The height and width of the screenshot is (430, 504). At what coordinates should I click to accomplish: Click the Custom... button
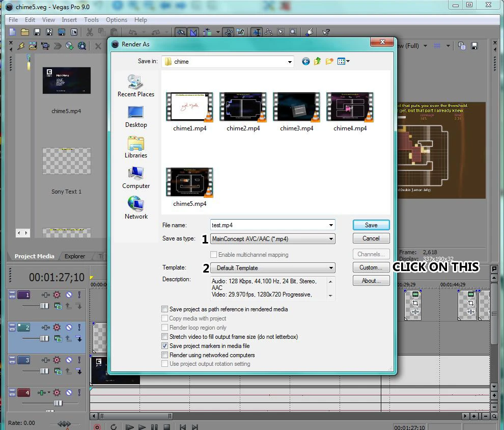pyautogui.click(x=371, y=267)
